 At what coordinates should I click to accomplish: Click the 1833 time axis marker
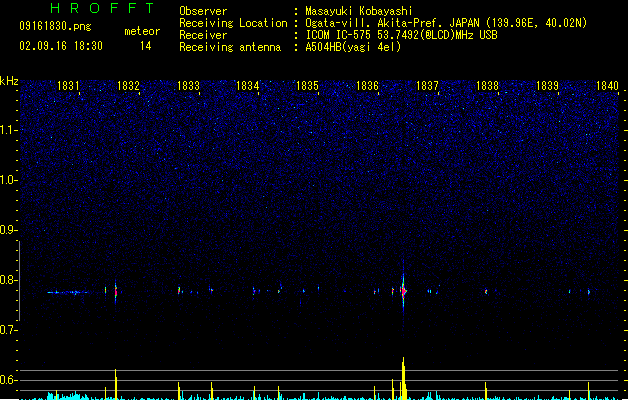coord(188,86)
